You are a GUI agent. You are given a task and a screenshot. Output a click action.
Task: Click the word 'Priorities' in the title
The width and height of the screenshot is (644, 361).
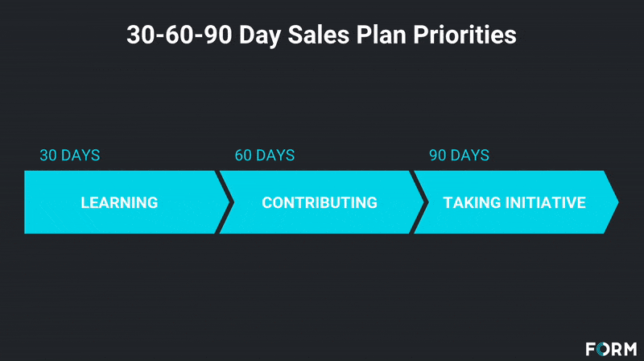[464, 35]
